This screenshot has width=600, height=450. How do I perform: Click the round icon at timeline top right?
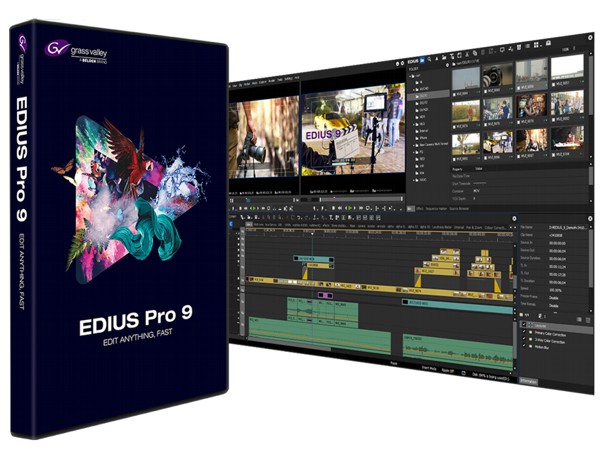tap(514, 218)
